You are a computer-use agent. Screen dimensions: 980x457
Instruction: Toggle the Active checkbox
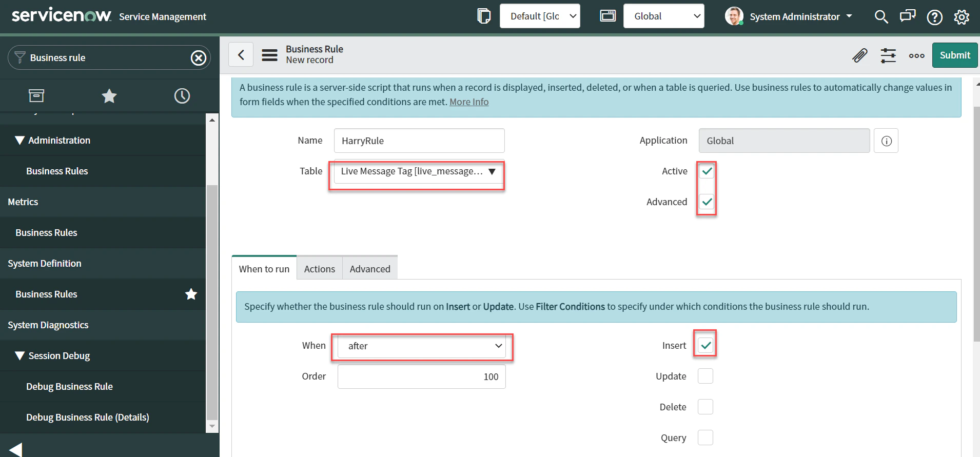707,171
